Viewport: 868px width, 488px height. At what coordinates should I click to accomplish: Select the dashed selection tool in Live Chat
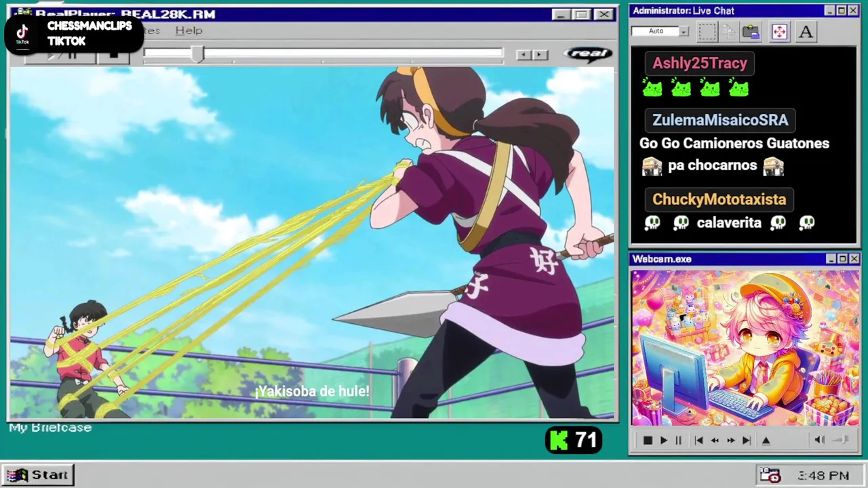[x=707, y=31]
